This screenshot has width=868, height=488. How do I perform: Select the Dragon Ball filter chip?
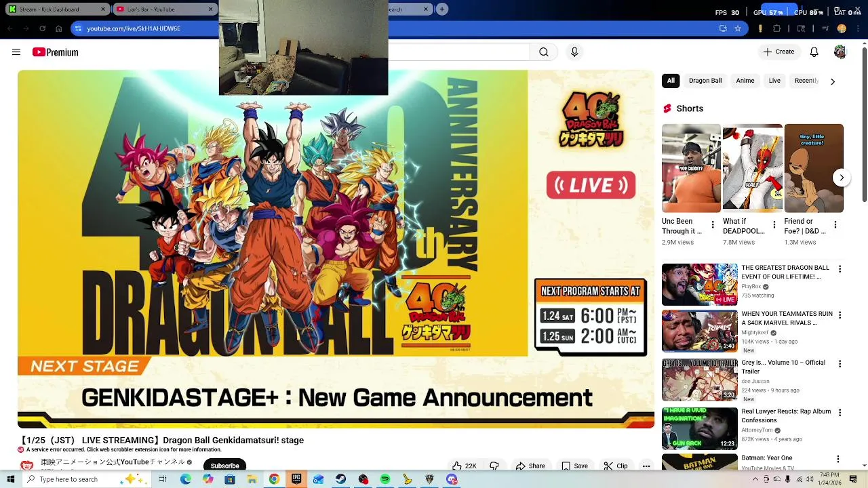[705, 81]
